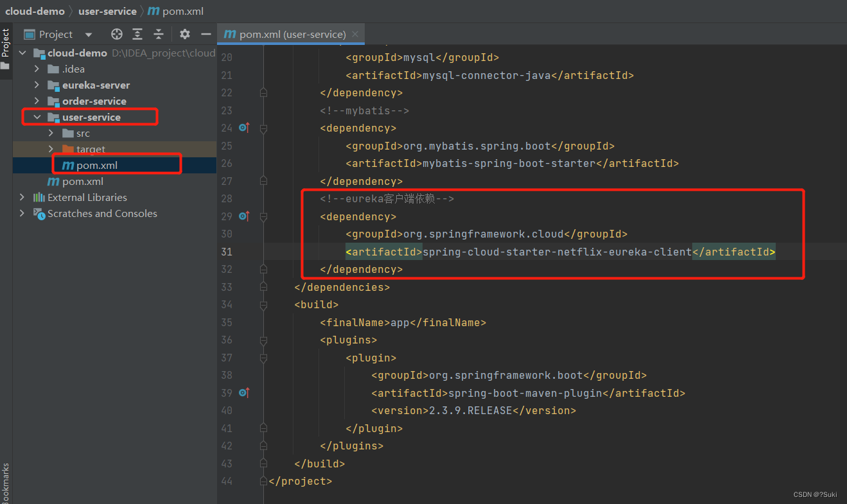
Task: Click External Libraries icon
Action: 39,197
